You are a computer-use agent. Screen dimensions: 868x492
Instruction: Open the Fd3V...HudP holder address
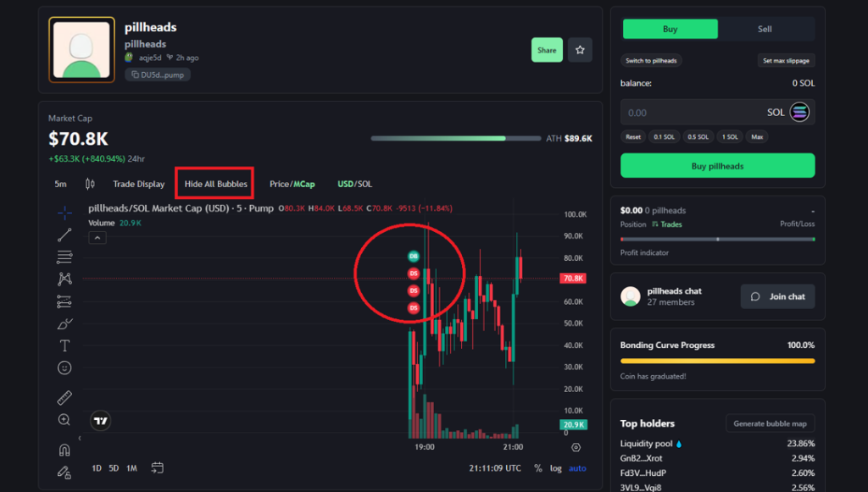pos(643,473)
